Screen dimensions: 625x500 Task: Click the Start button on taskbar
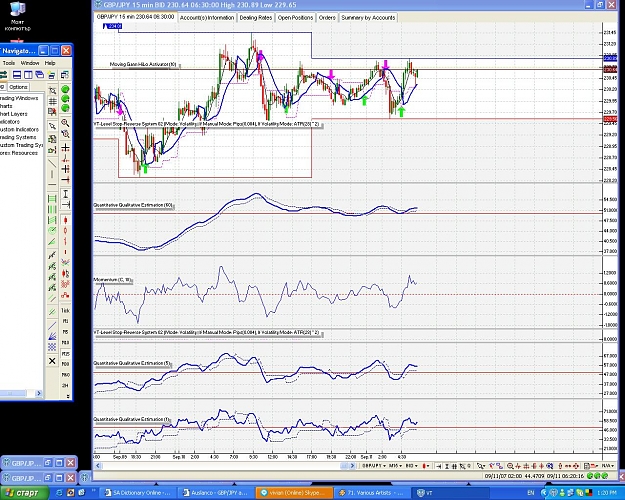24,493
